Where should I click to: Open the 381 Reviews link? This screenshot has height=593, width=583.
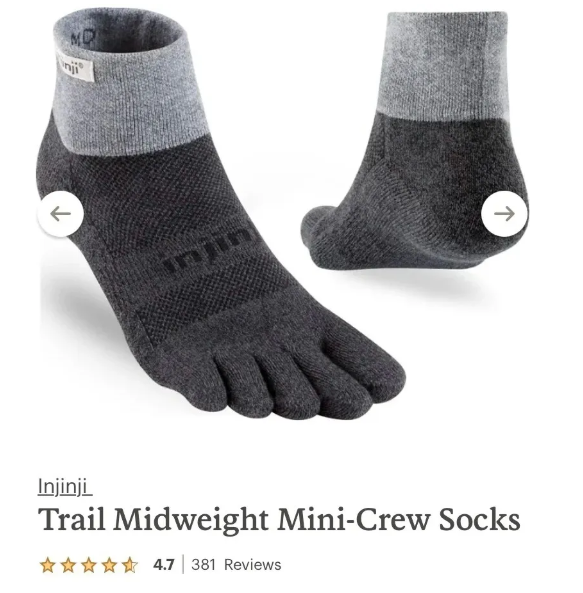(236, 565)
